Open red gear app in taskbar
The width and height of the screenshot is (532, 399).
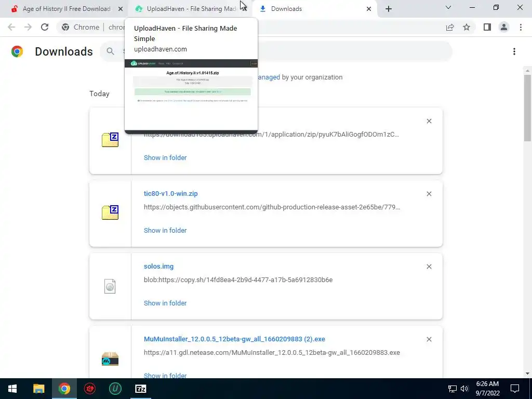coord(89,389)
